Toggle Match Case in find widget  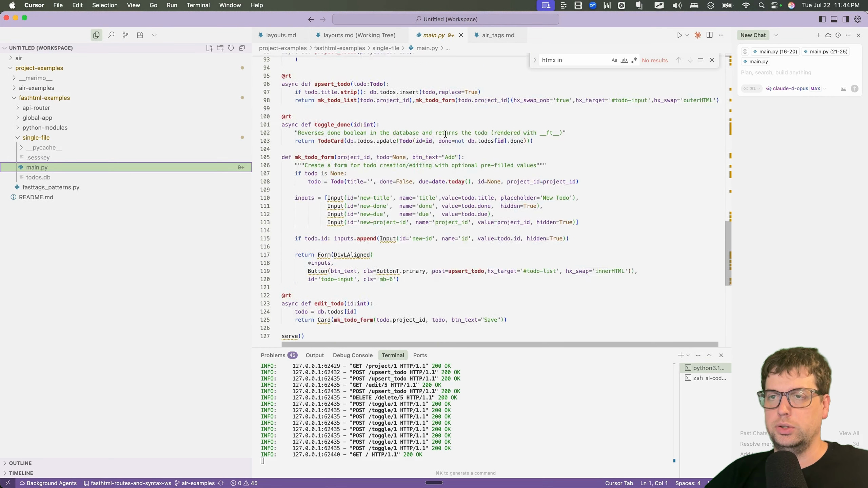click(x=614, y=60)
